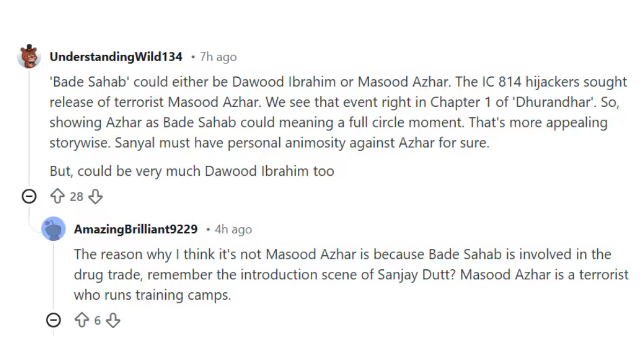Viewport: 644px width, 362px height.
Task: Click the vote score of 6
Action: tap(97, 321)
